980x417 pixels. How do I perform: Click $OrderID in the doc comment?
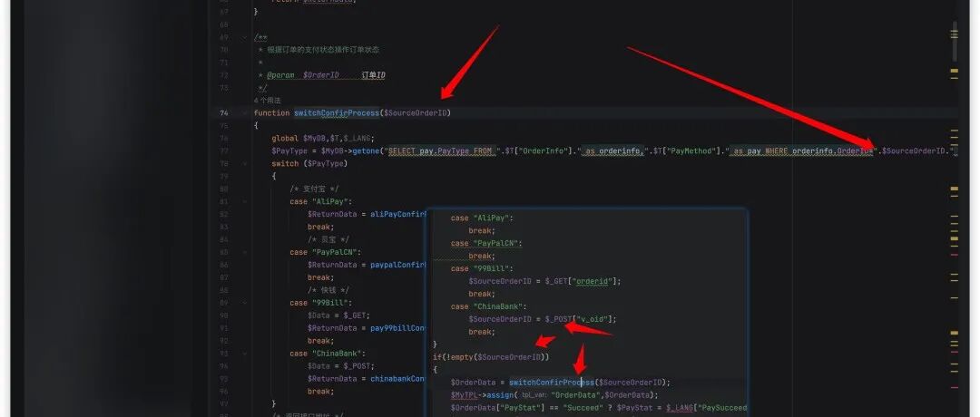coord(320,75)
